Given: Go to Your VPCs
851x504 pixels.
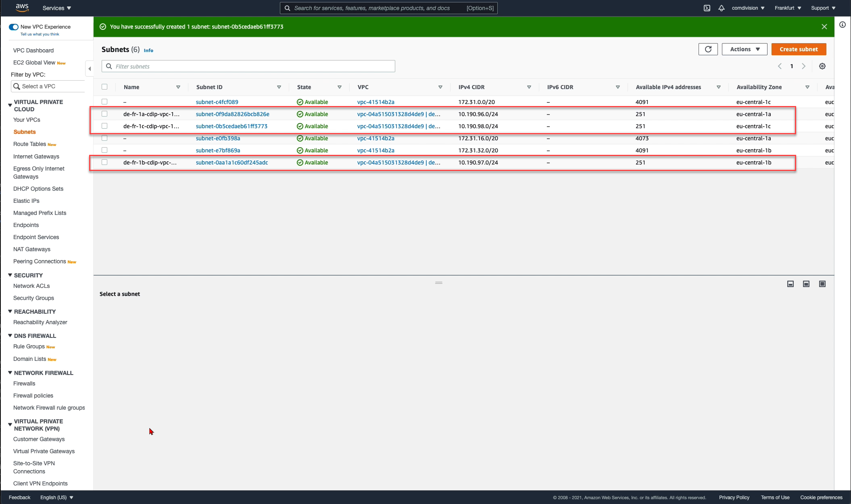Looking at the screenshot, I should click(x=27, y=120).
